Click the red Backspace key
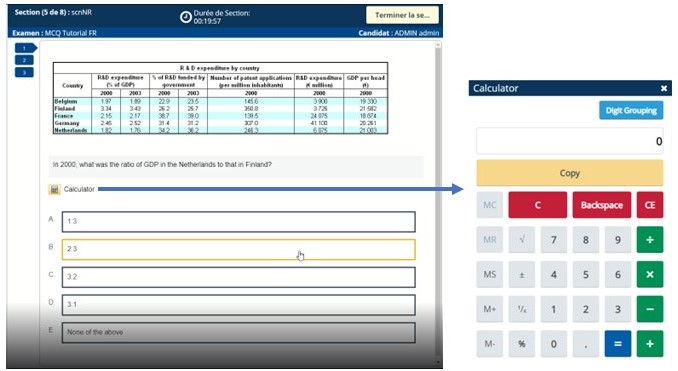Image resolution: width=678 pixels, height=371 pixels. click(x=601, y=205)
